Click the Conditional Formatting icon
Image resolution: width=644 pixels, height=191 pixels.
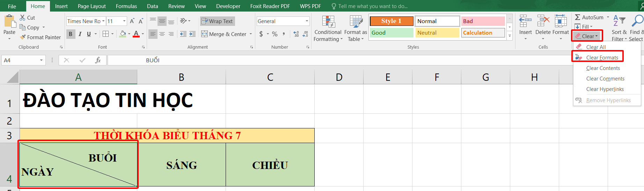(328, 22)
